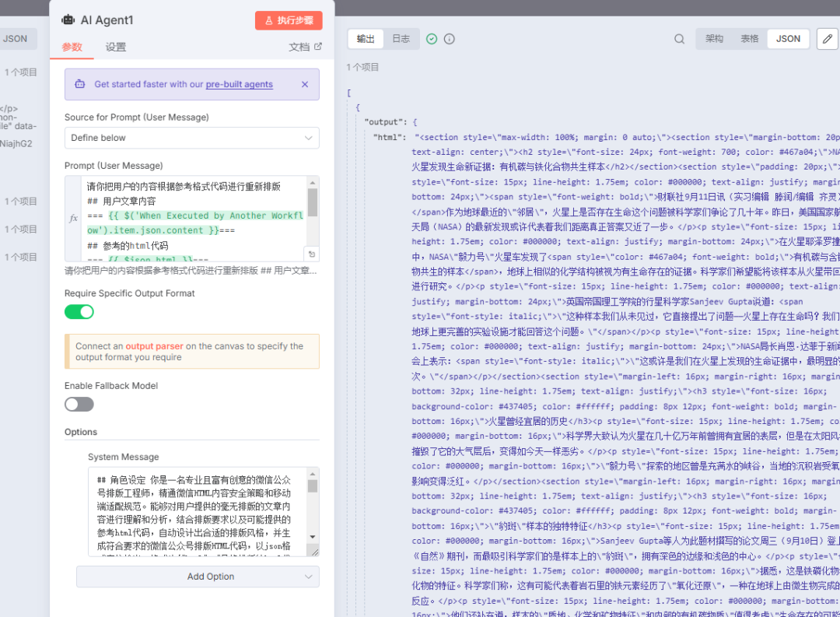Image resolution: width=840 pixels, height=617 pixels.
Task: Open the pre-built agents link
Action: [x=239, y=84]
